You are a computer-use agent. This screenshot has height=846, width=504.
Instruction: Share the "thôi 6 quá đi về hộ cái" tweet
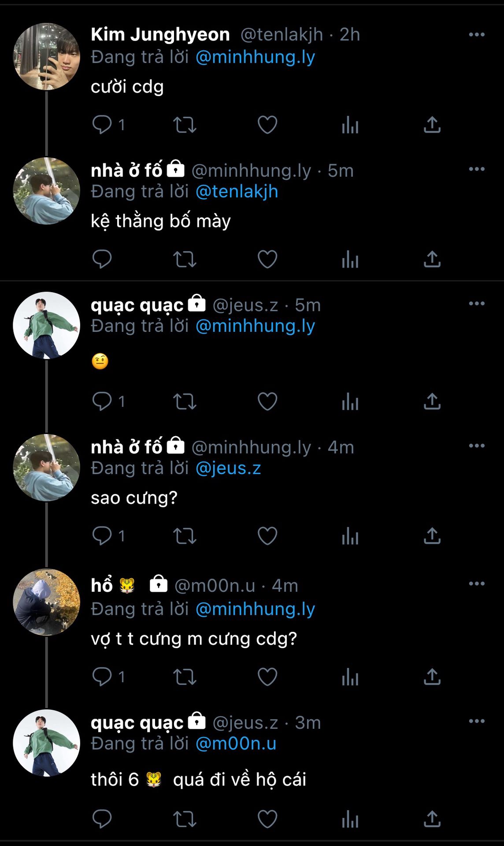[x=432, y=820]
